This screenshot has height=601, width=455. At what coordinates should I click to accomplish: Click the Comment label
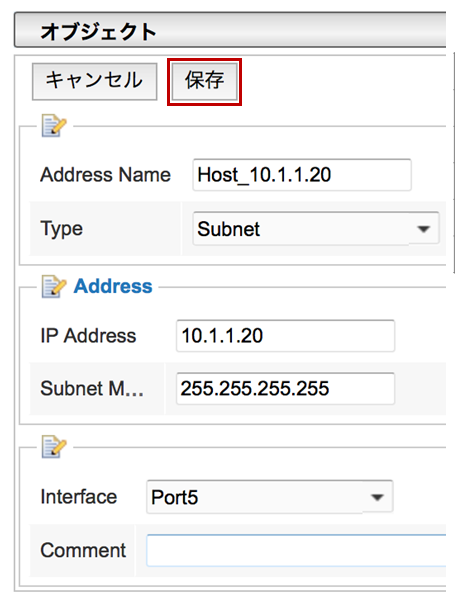coord(83,550)
